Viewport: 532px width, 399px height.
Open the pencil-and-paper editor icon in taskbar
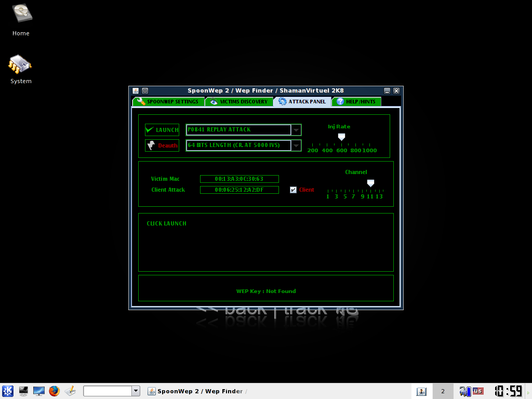tap(70, 391)
